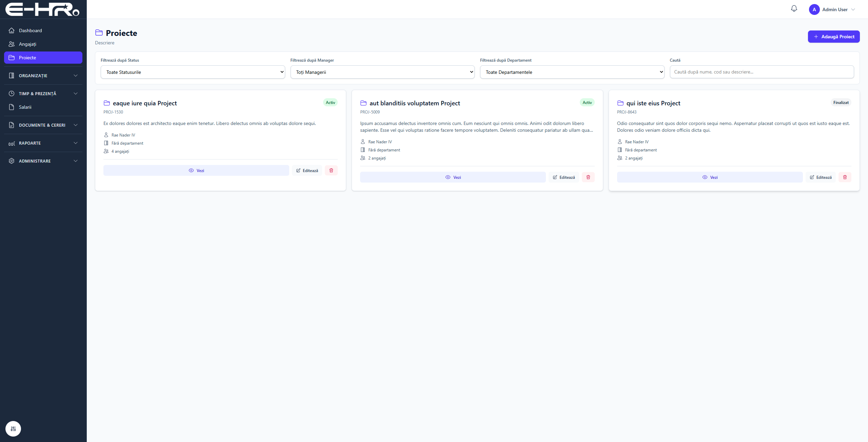Click the E-HR logo
This screenshot has width=868, height=442.
click(42, 9)
